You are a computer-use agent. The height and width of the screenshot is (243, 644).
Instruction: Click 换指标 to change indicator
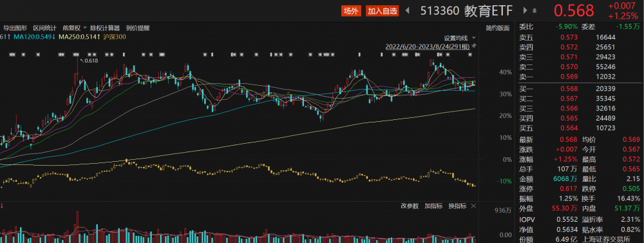(x=457, y=206)
